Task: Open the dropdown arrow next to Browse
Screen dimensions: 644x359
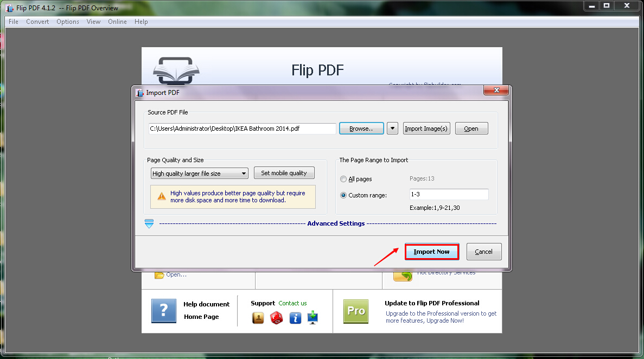Action: pos(392,129)
